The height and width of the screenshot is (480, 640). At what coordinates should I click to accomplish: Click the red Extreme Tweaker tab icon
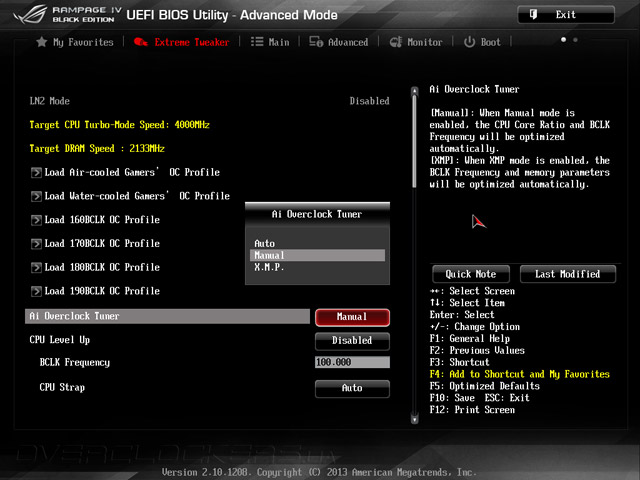[140, 42]
